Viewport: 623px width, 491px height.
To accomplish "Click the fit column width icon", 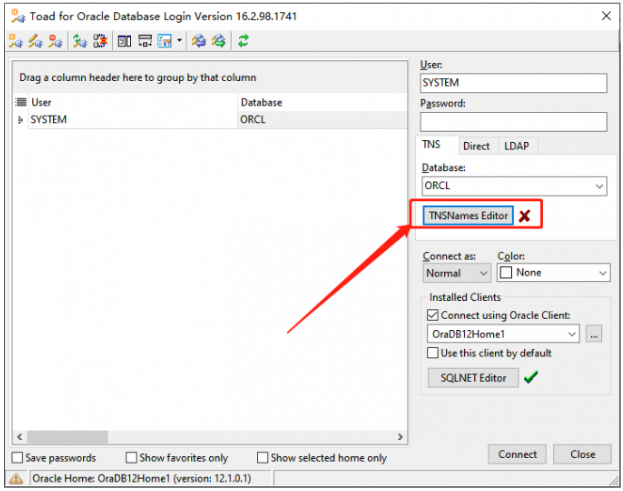I will [145, 41].
